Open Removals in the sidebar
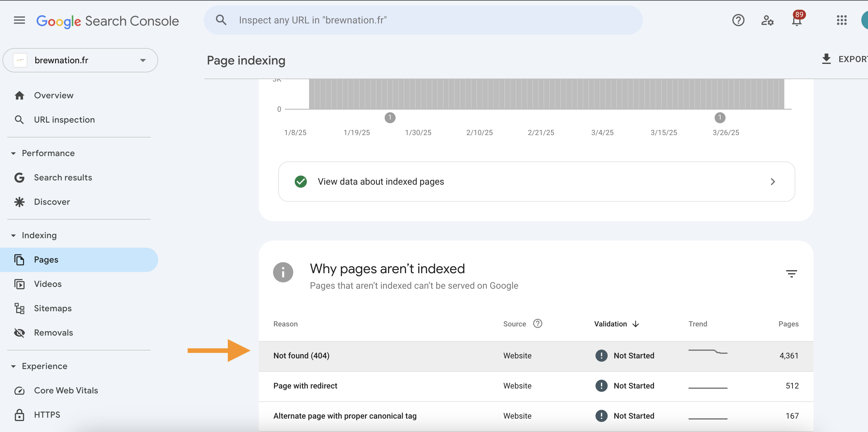Viewport: 868px width, 432px height. pyautogui.click(x=54, y=333)
